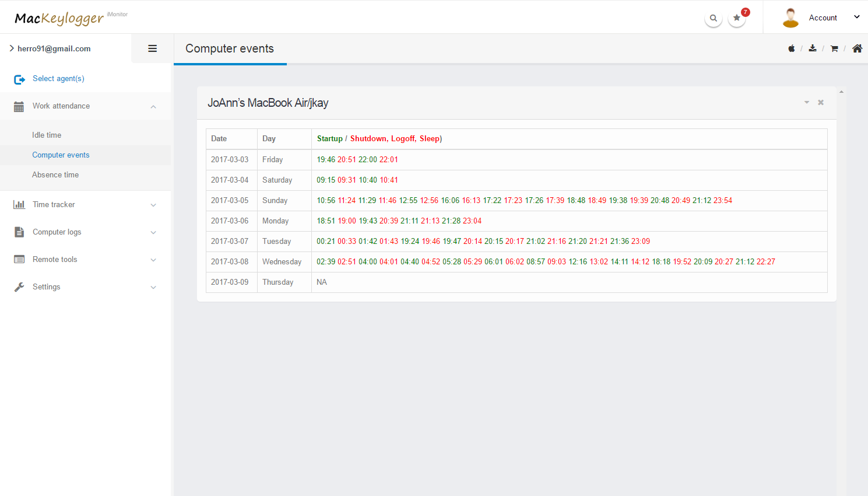Click the user avatar picture
Screen dimensions: 868x496
pos(790,18)
